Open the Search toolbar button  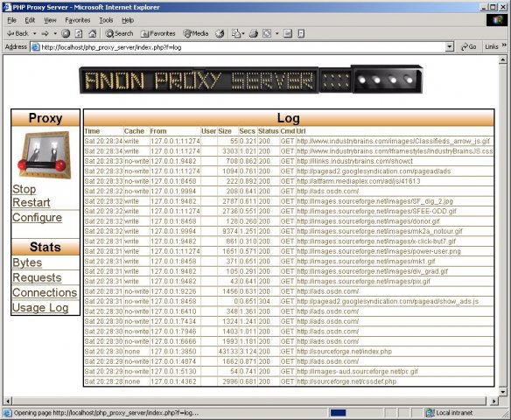[119, 33]
